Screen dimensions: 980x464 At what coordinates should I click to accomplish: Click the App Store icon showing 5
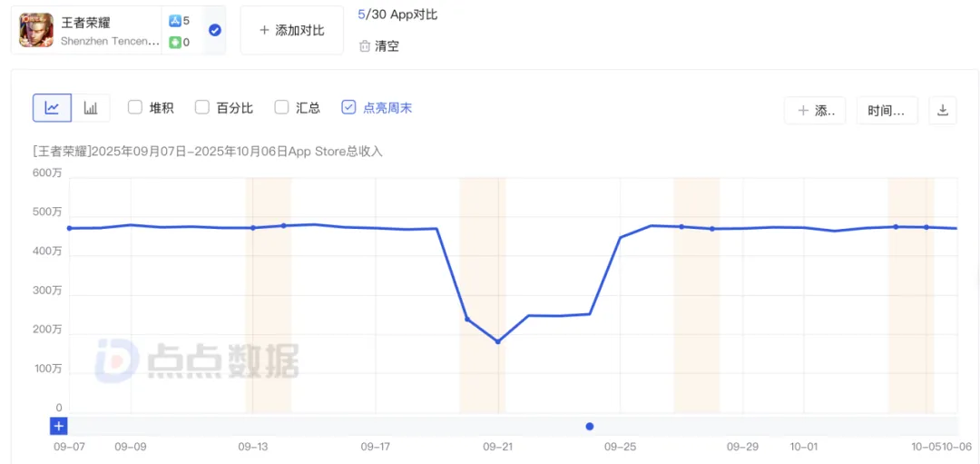tap(175, 21)
